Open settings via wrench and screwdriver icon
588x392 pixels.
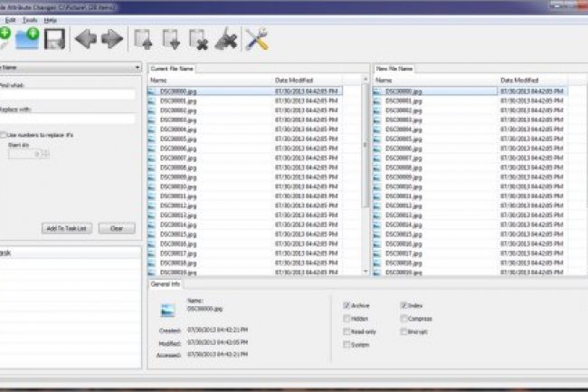(257, 39)
